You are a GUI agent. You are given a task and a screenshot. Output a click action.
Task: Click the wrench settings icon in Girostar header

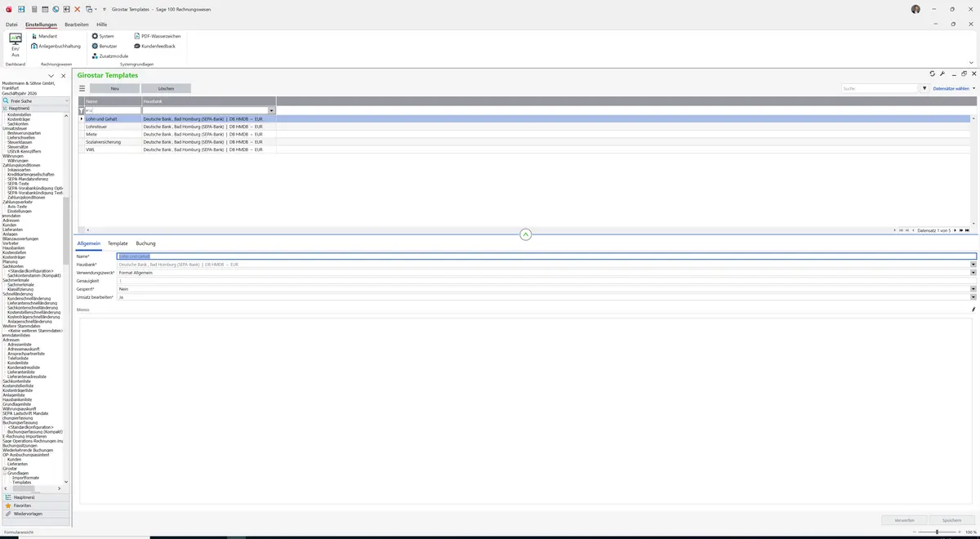coord(942,73)
